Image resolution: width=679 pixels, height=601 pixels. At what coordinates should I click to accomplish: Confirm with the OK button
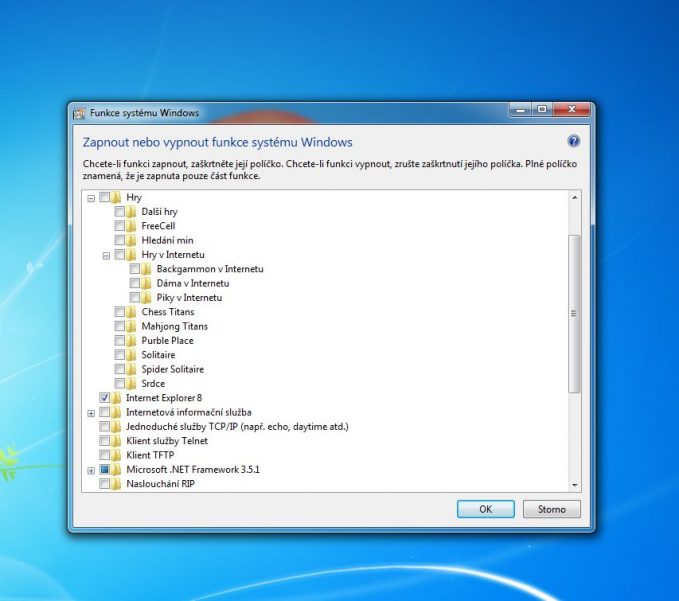click(x=485, y=509)
